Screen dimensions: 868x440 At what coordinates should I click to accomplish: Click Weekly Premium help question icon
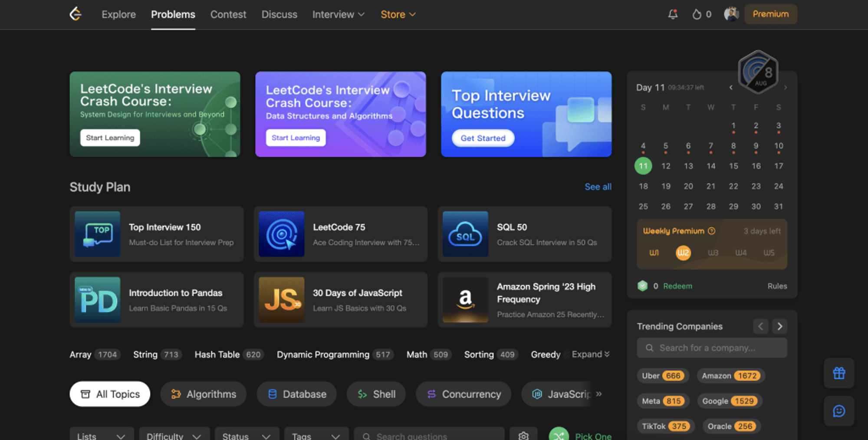711,231
